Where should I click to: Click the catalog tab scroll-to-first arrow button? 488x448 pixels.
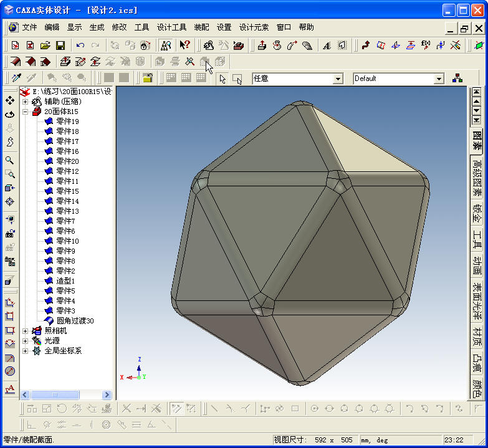coord(476,92)
